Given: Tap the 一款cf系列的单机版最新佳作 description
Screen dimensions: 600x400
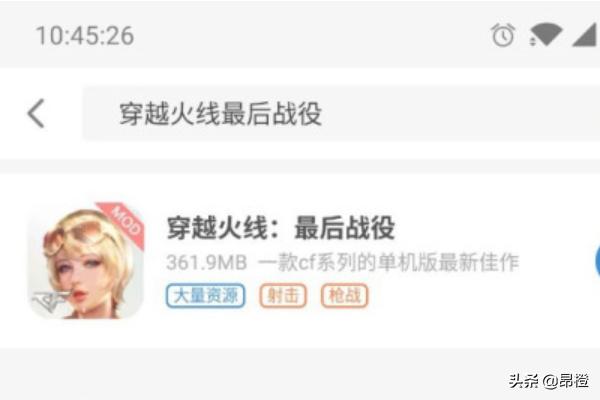Looking at the screenshot, I should (388, 263).
